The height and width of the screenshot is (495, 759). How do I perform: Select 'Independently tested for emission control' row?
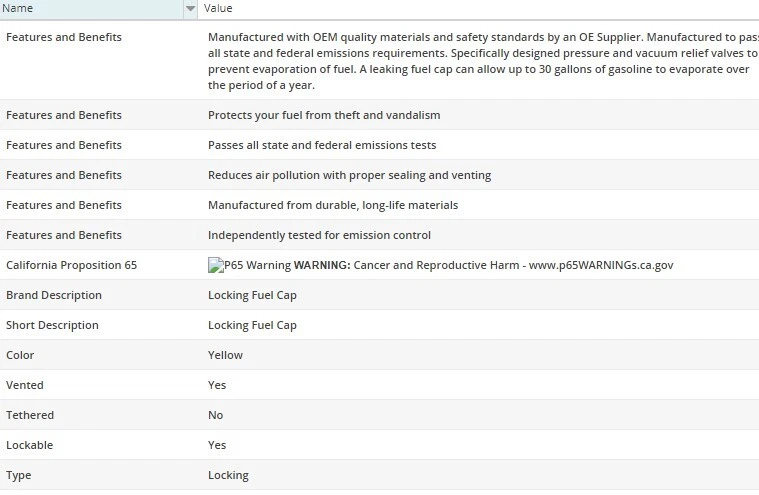pyautogui.click(x=319, y=235)
